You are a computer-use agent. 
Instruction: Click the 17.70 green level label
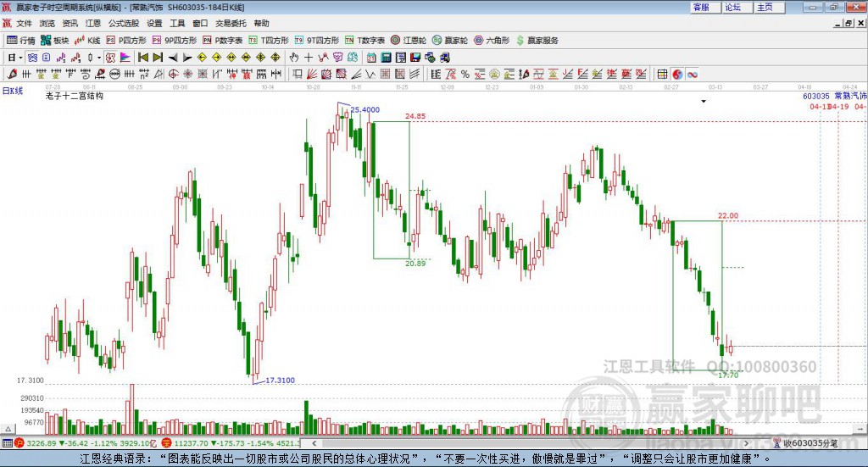click(728, 375)
